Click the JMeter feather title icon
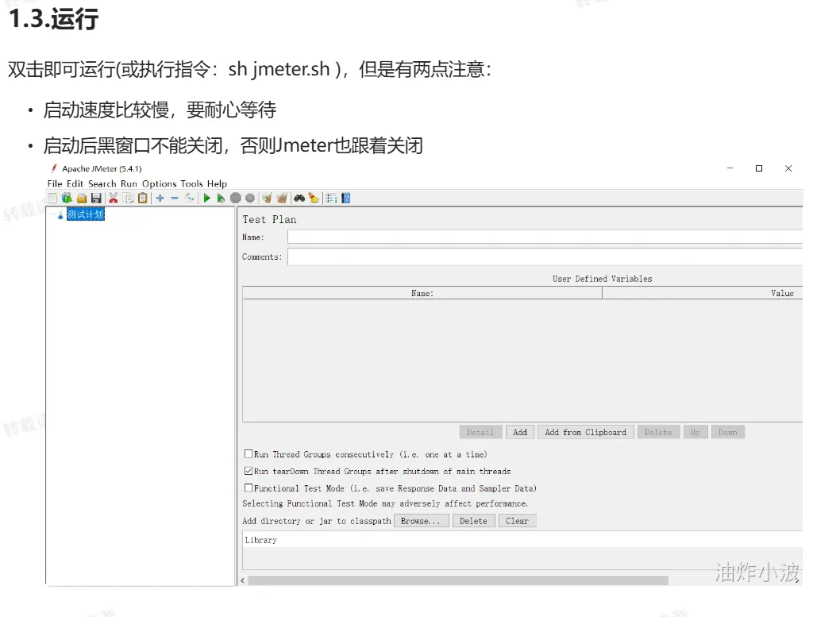This screenshot has width=840, height=617. point(53,168)
